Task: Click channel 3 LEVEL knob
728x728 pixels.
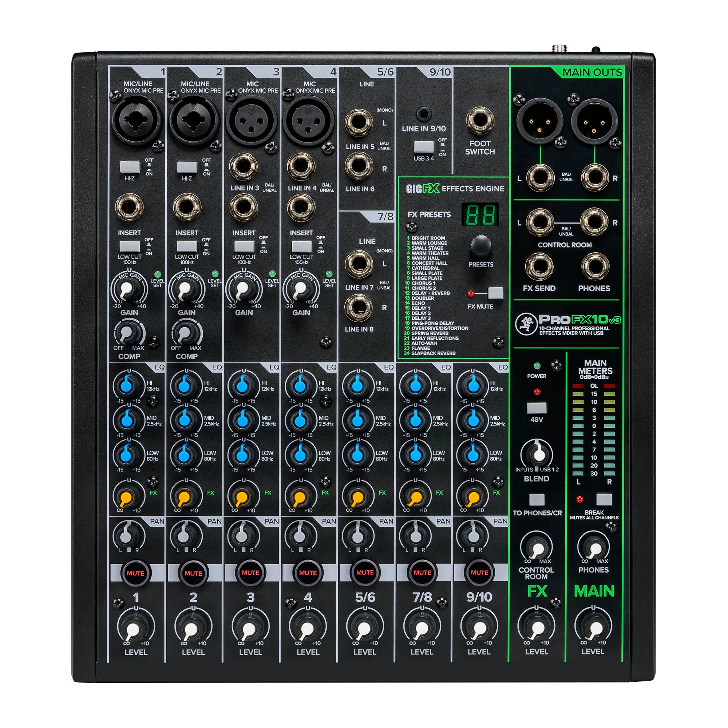Action: point(249,628)
